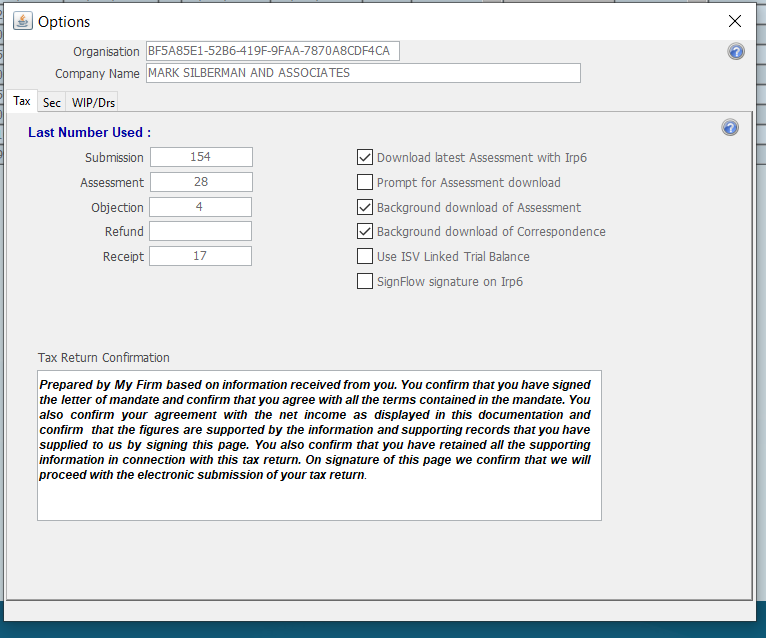Disable Background download of Assessment checkbox
This screenshot has height=638, width=766.
tap(365, 207)
